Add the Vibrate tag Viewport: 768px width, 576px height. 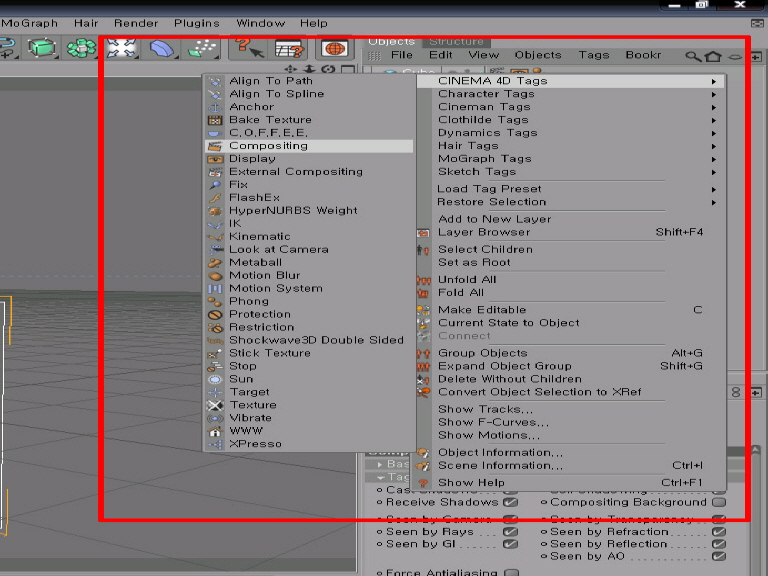[309, 418]
